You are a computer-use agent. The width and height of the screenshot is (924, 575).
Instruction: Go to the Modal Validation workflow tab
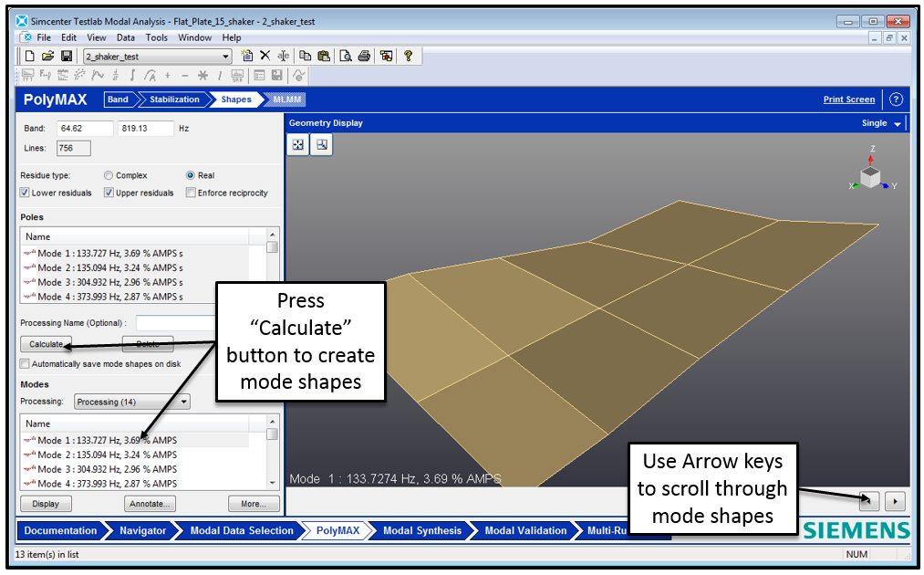click(525, 530)
